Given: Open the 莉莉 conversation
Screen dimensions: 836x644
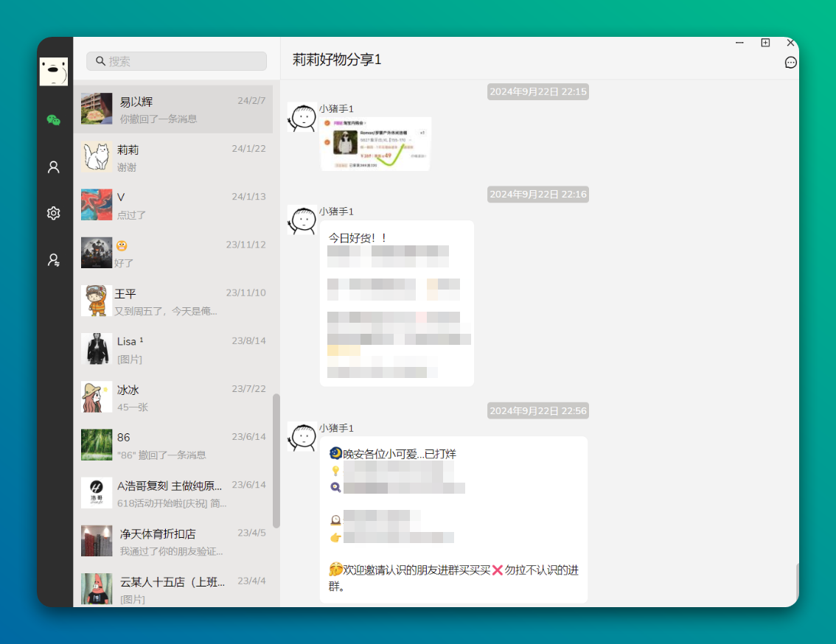Looking at the screenshot, I should tap(173, 157).
